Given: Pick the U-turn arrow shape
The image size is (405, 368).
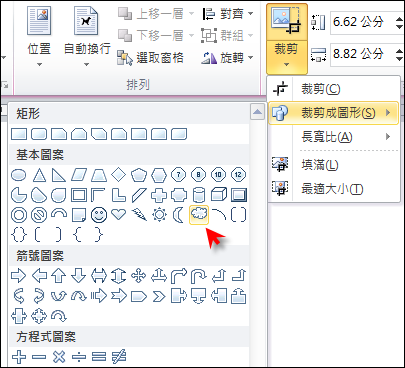Looking at the screenshot, I should 199,276.
